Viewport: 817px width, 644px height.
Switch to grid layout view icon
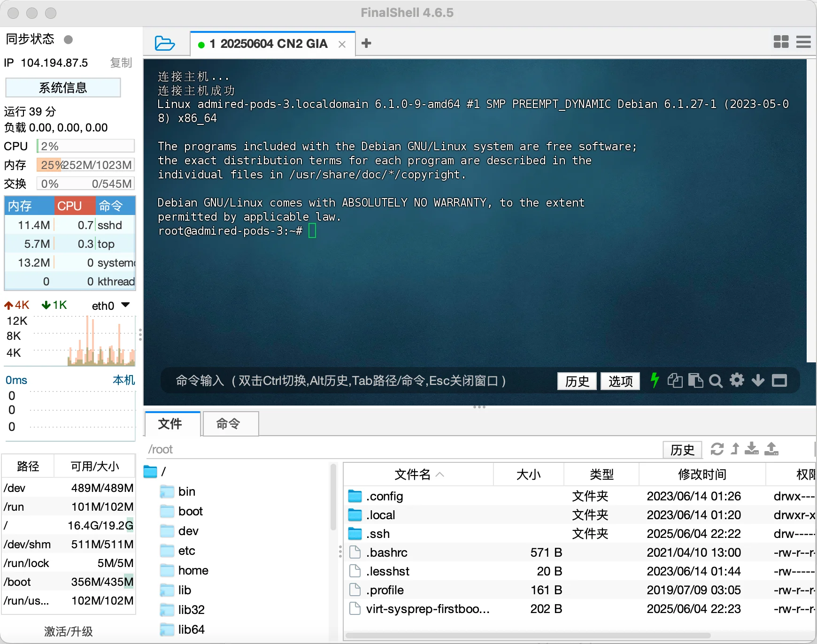pos(781,42)
